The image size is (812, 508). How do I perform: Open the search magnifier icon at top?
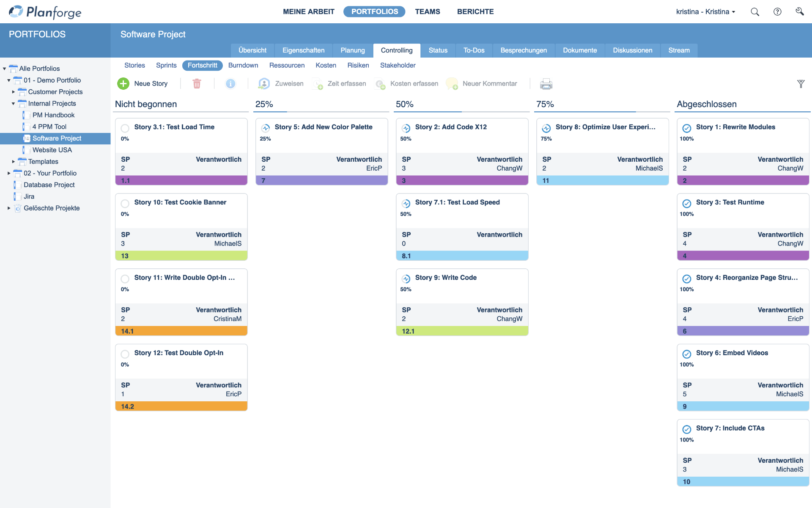pyautogui.click(x=755, y=12)
